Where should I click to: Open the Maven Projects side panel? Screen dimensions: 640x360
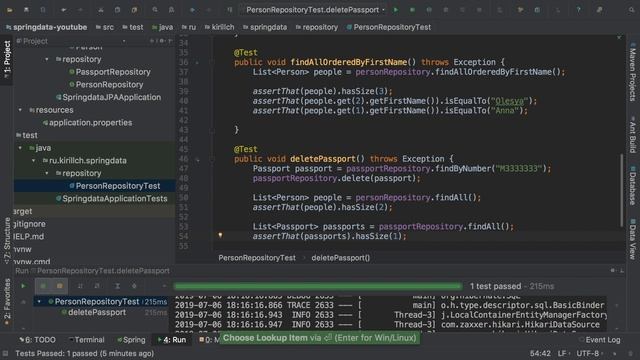pos(633,72)
